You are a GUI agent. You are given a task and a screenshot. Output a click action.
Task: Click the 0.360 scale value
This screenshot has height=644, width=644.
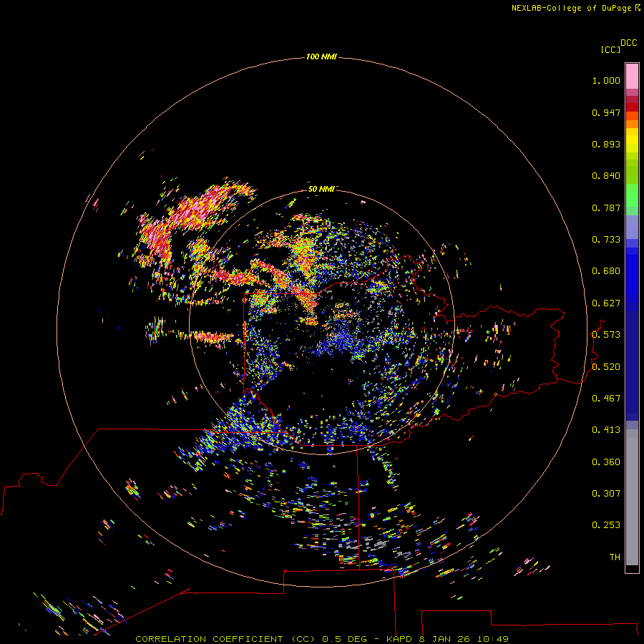(x=606, y=462)
